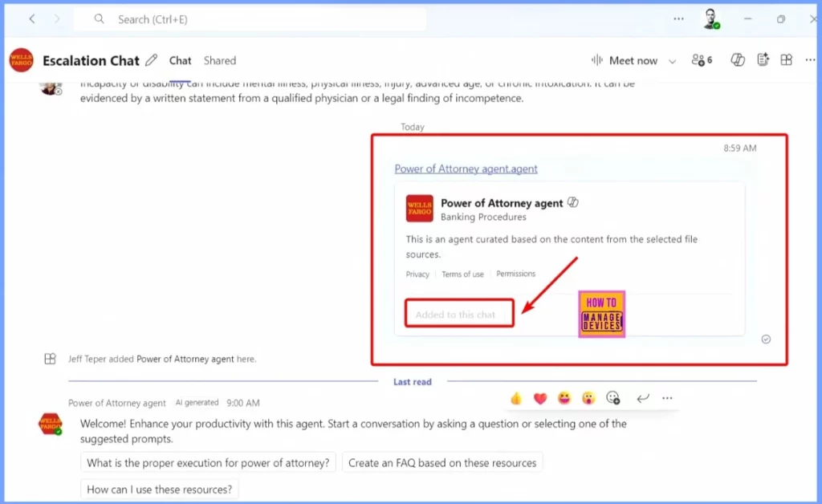Screen dimensions: 822x504
Task: Select How can I use these resources prompt
Action: pyautogui.click(x=160, y=490)
